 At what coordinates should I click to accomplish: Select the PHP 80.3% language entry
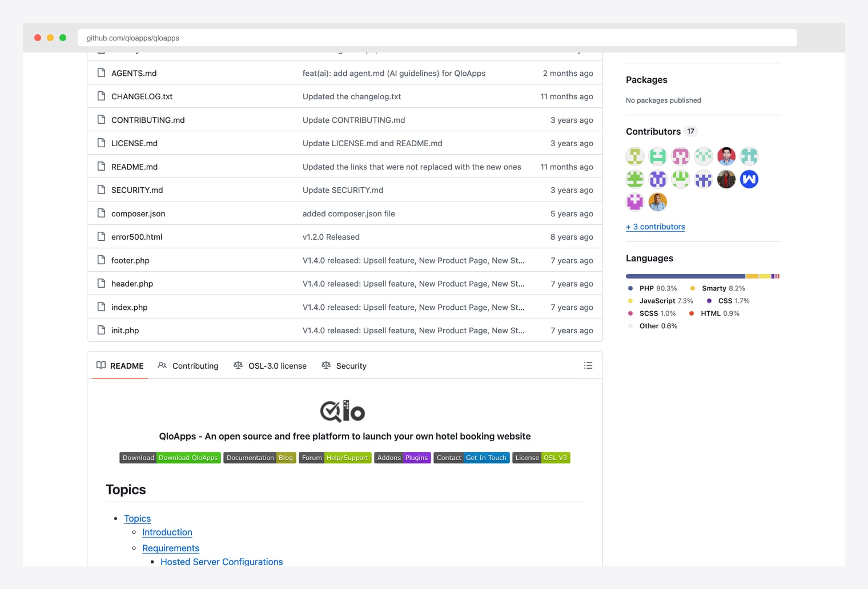(652, 288)
